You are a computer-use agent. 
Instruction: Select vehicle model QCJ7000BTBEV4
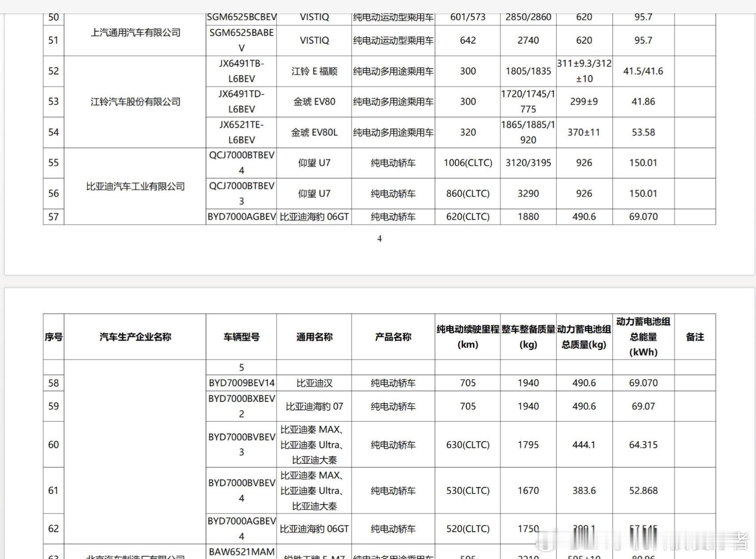241,163
